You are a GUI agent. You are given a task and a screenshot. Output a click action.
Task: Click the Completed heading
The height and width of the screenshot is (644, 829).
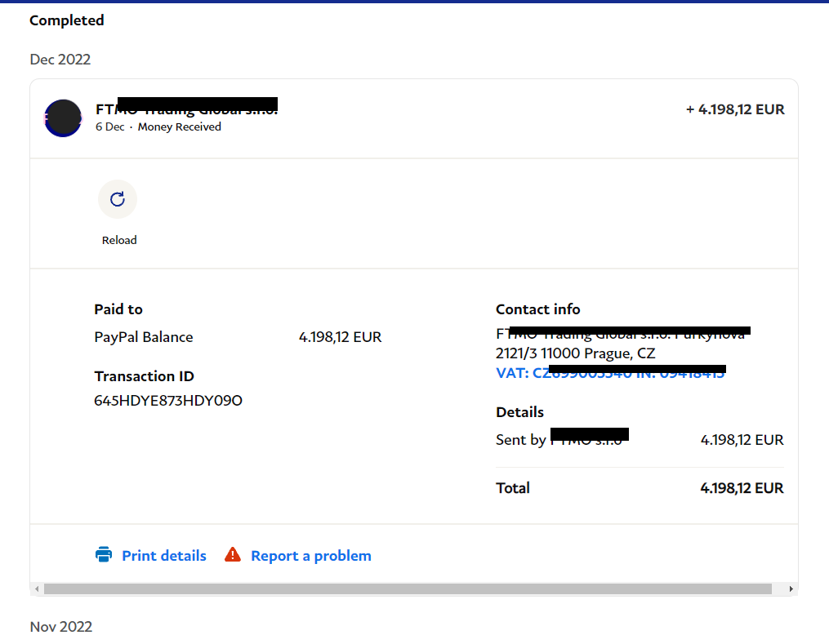pos(67,20)
